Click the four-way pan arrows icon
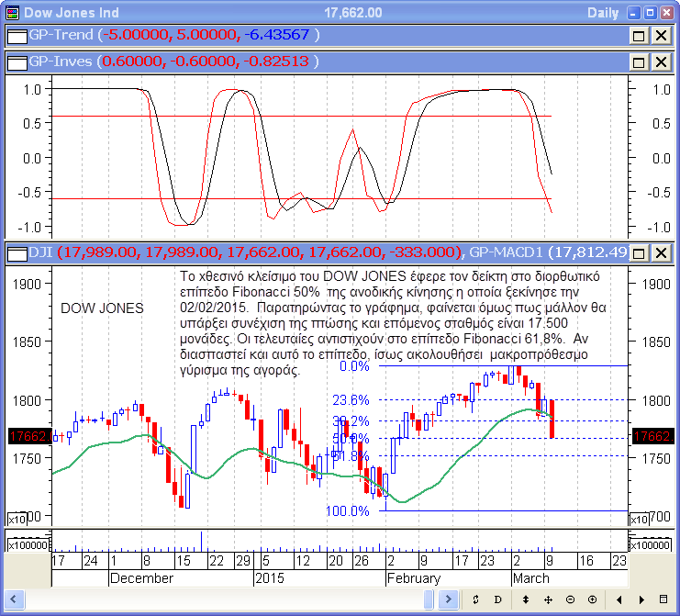Image resolution: width=680 pixels, height=616 pixels. coord(548,599)
